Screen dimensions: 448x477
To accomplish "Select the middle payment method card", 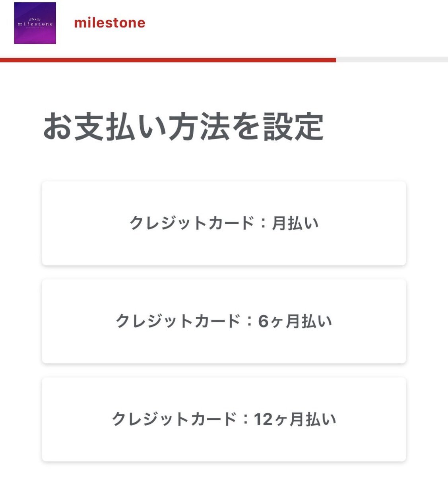I will pos(224,321).
